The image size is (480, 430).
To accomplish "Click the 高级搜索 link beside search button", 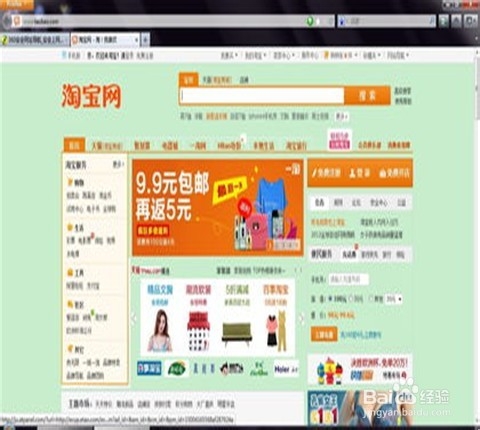I will (x=403, y=91).
